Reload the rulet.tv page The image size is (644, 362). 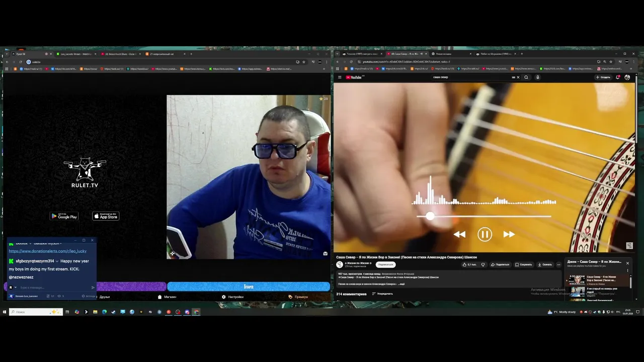coord(21,62)
